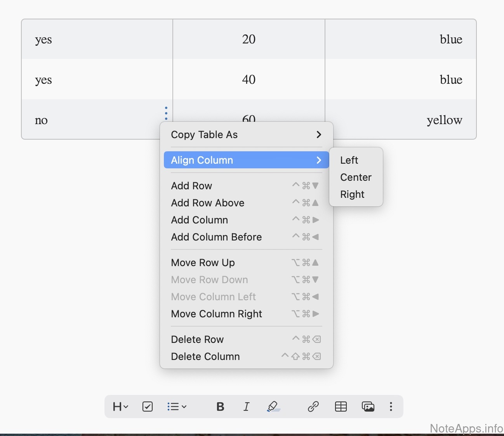
Task: Open the toolbar's more options menu
Action: (391, 407)
